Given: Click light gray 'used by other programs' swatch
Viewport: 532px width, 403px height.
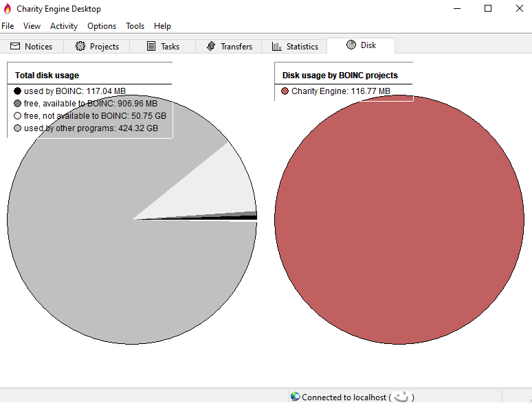Looking at the screenshot, I should pos(18,128).
